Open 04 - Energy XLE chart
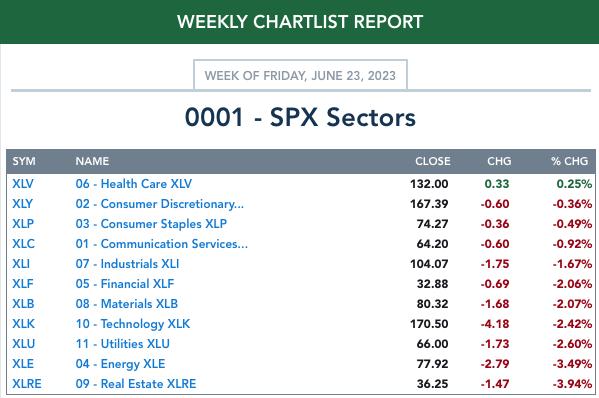 click(120, 364)
